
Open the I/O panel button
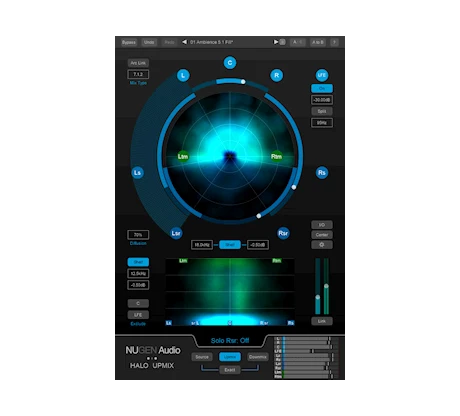click(322, 225)
